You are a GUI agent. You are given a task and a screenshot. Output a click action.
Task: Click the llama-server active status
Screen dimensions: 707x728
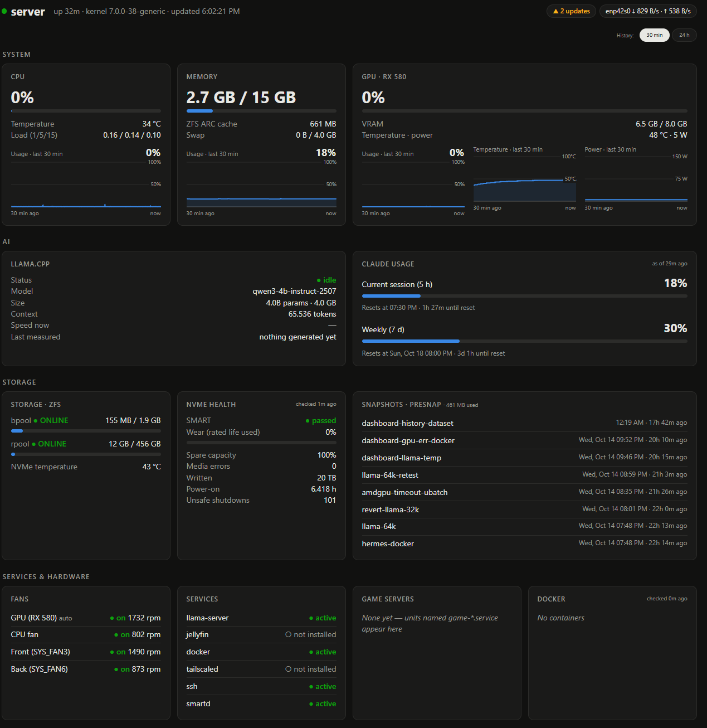tap(323, 618)
